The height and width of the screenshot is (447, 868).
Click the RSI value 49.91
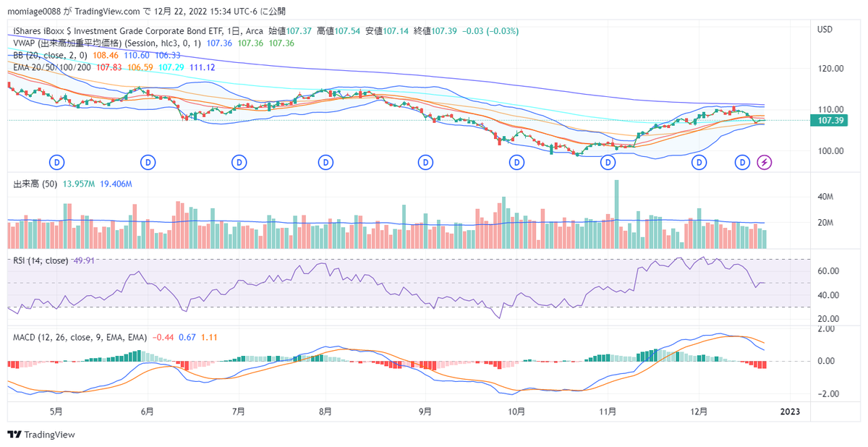click(x=84, y=260)
